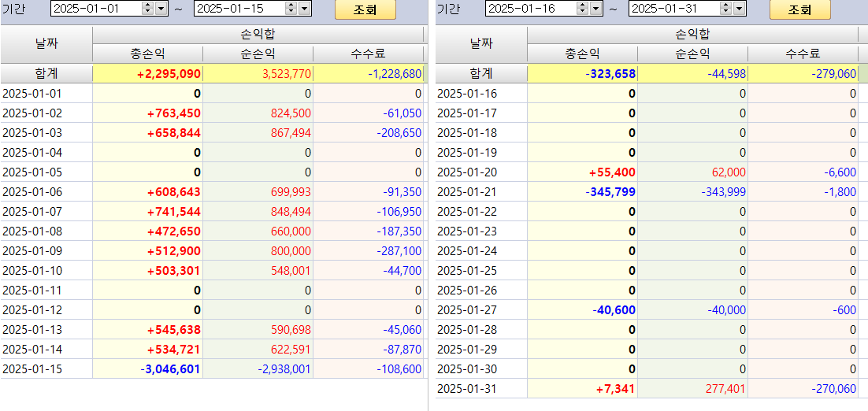Click the -208,650 fee value
The width and height of the screenshot is (868, 411).
399,133
